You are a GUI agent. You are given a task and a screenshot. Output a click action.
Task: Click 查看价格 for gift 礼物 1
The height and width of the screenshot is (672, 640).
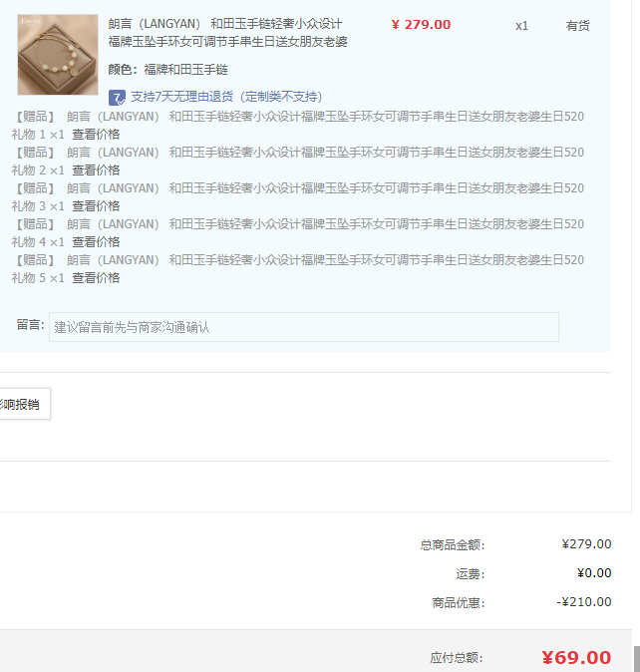pos(96,135)
